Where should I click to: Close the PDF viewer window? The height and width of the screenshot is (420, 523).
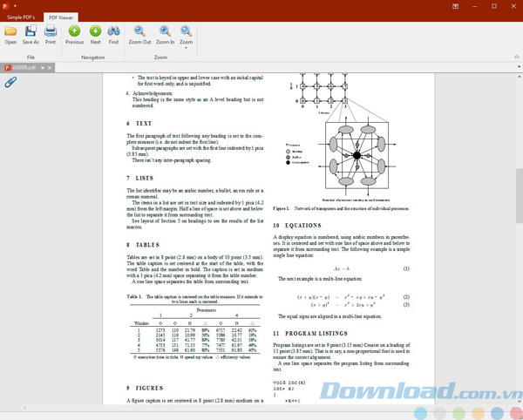tap(513, 6)
